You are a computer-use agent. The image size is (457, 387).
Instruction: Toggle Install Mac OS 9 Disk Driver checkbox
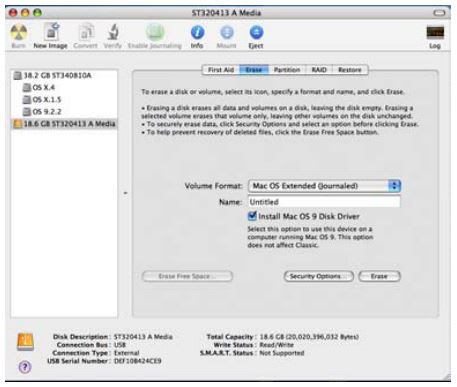point(252,216)
